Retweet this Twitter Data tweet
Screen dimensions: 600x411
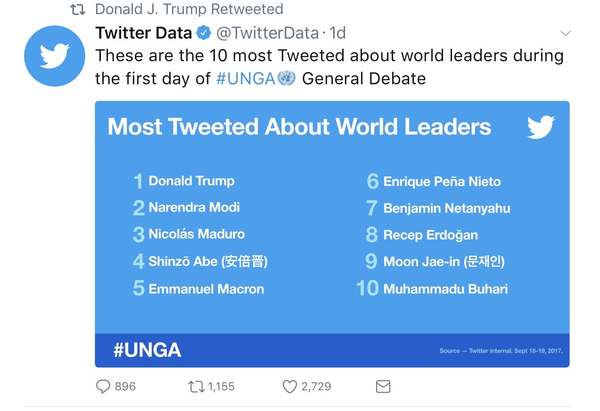[196, 386]
